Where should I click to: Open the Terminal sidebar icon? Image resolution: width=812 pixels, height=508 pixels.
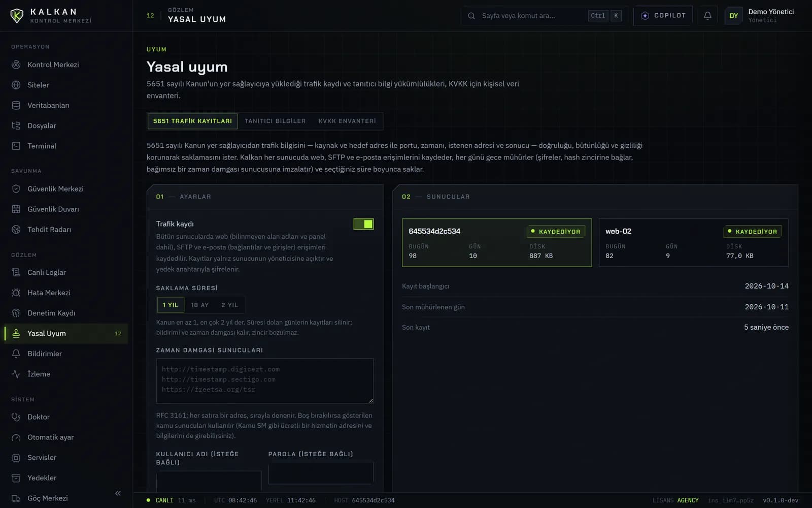point(16,146)
